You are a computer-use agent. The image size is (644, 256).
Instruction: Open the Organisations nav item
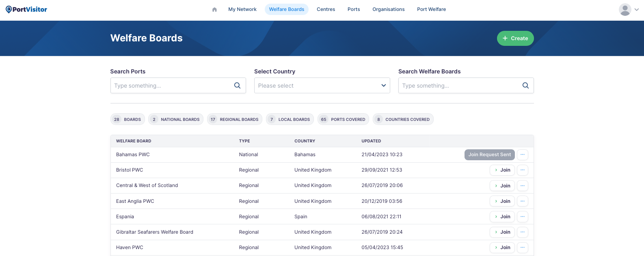tap(389, 9)
